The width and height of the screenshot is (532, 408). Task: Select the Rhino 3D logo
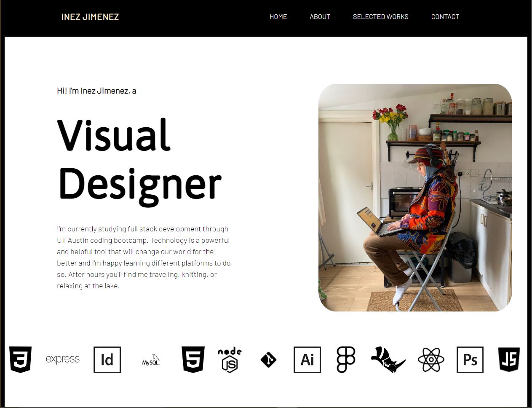pos(388,360)
